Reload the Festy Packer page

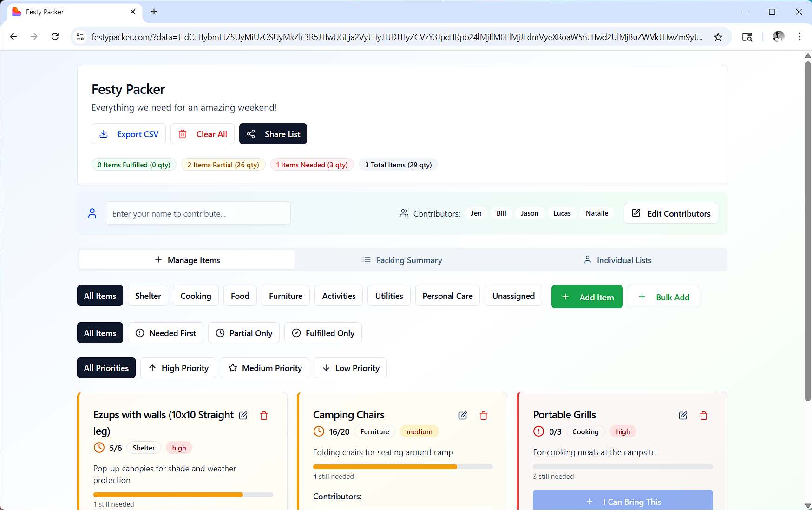tap(55, 37)
